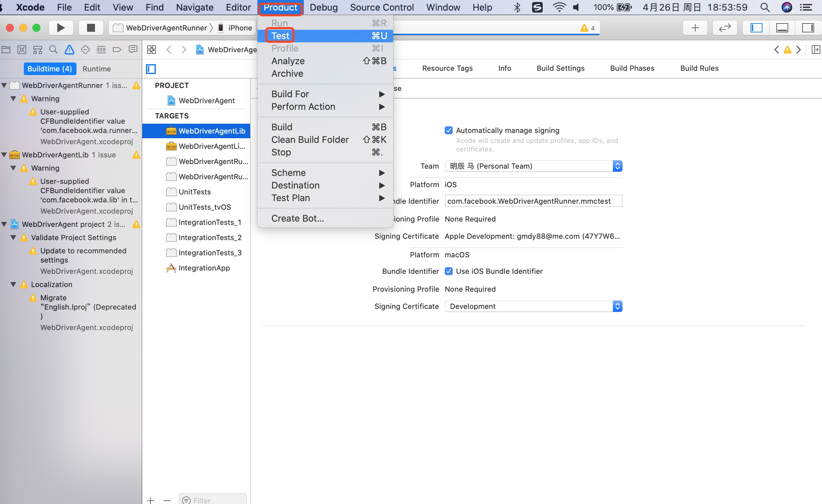Toggle the right inspector panel icon

(x=808, y=28)
